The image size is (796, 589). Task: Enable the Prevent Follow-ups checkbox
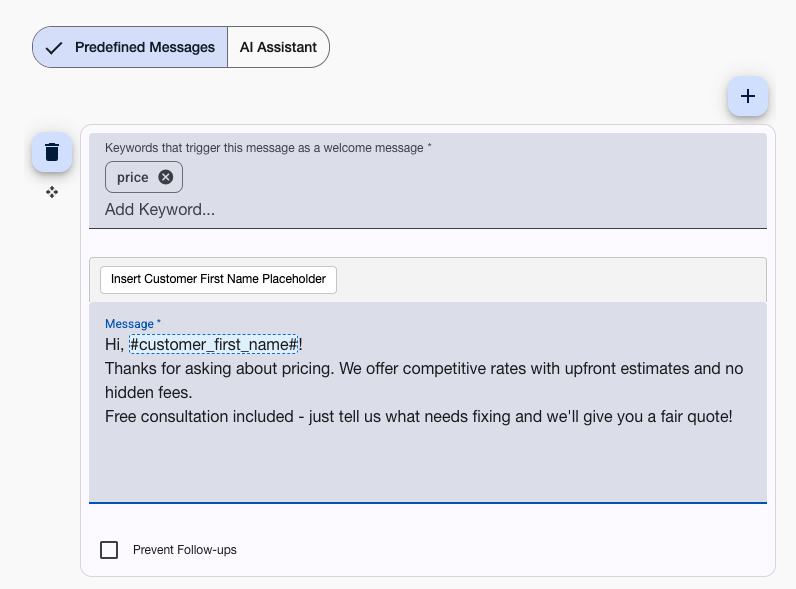(x=109, y=550)
